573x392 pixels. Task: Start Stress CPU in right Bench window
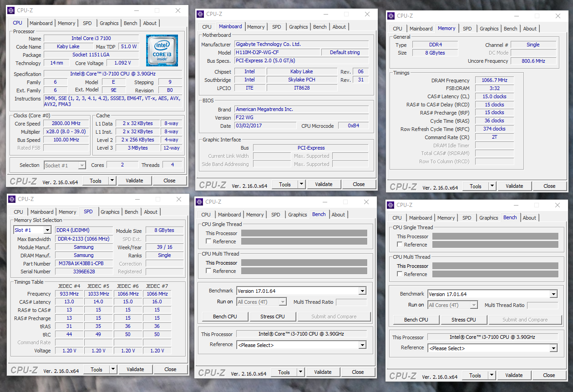(464, 320)
